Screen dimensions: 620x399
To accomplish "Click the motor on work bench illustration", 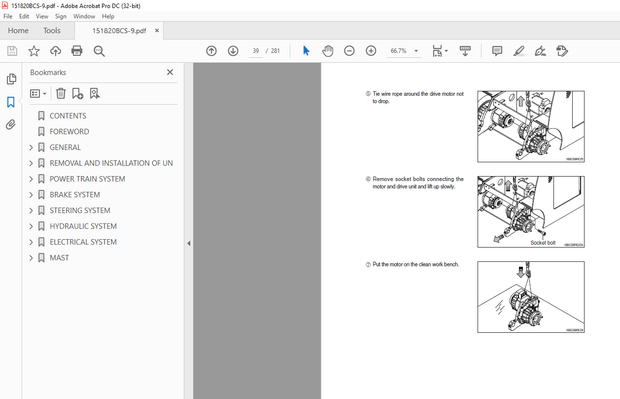I will point(531,297).
